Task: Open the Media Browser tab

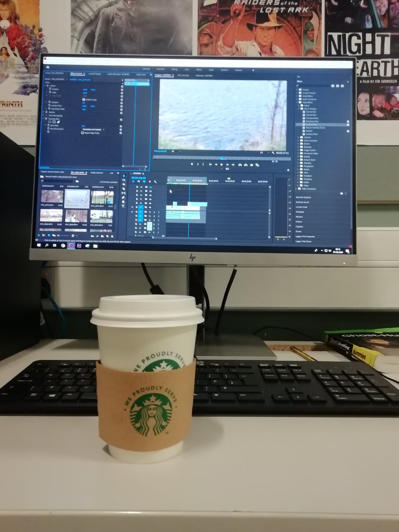Action: click(97, 172)
